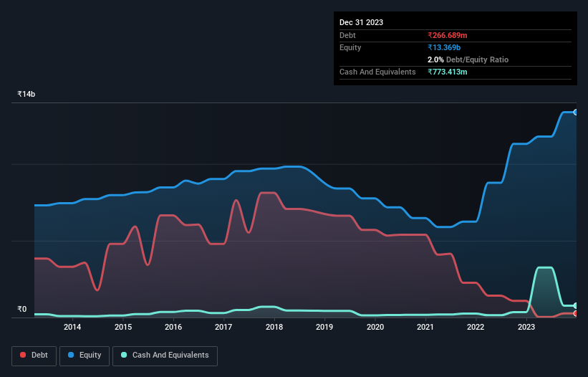Click the ₹773.413m cash value

pyautogui.click(x=448, y=72)
